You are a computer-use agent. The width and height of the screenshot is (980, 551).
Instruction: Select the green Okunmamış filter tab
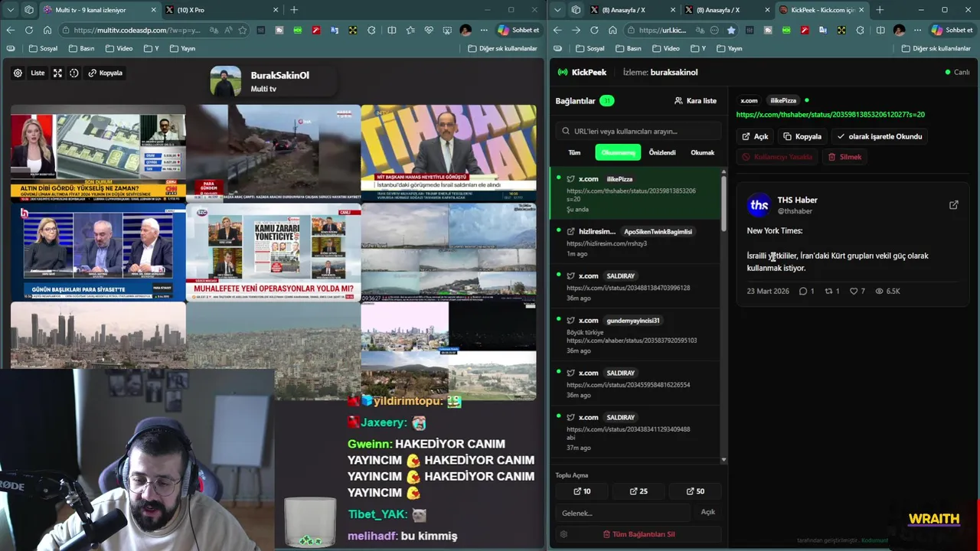[x=618, y=152]
